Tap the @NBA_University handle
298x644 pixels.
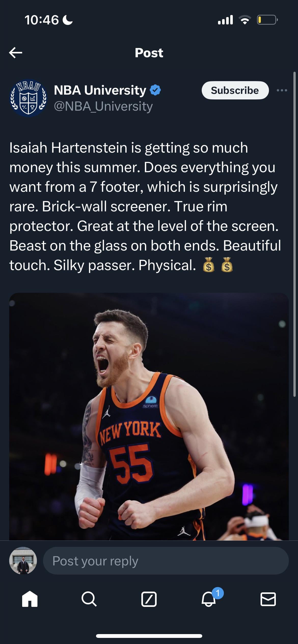tap(103, 106)
